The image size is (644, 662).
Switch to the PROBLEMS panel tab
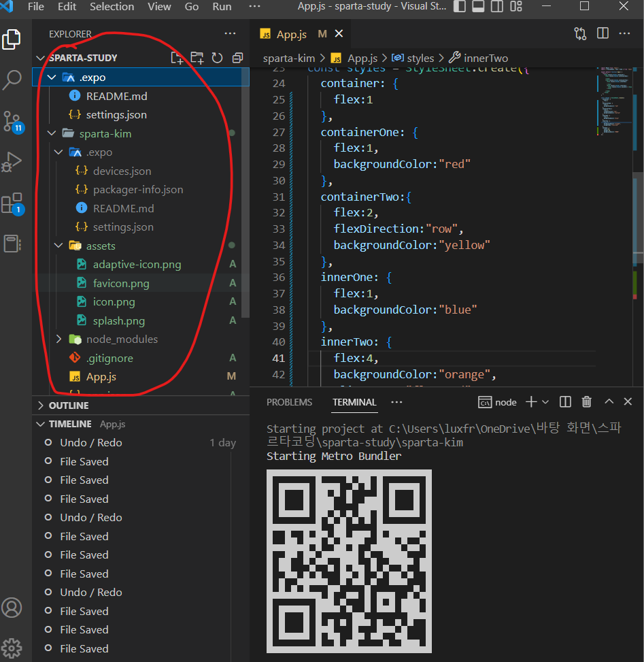tap(290, 402)
